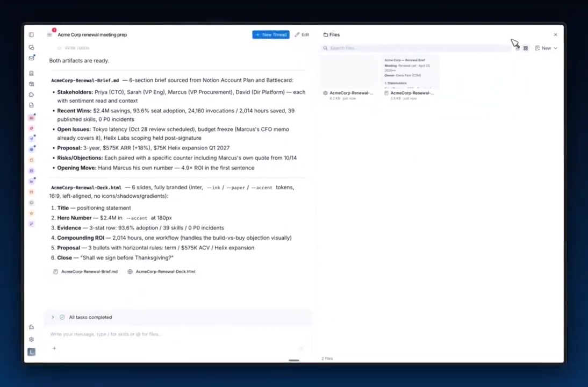Focus the Search files field
Image resolution: width=588 pixels, height=387 pixels.
click(416, 48)
